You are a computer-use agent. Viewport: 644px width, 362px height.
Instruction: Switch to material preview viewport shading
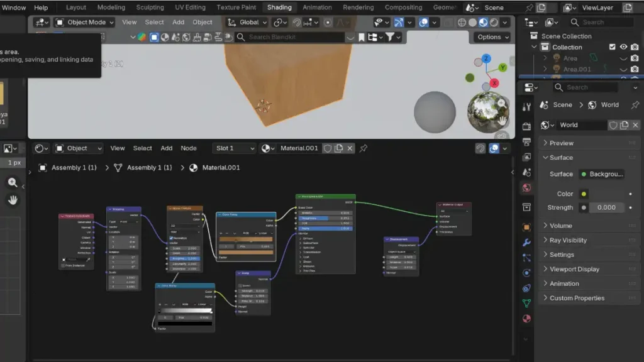tap(484, 22)
